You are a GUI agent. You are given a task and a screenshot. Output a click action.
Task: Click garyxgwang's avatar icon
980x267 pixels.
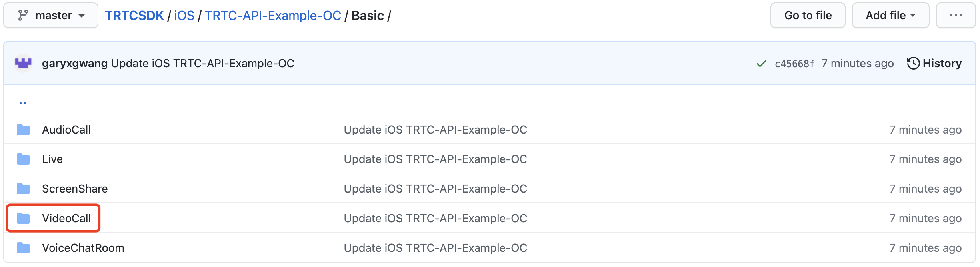pos(23,63)
